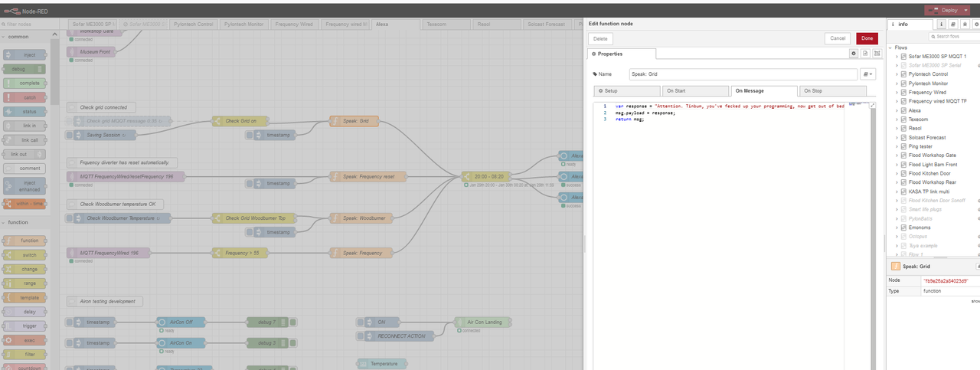The height and width of the screenshot is (370, 980).
Task: Select the Check Grid on switch node
Action: [x=240, y=121]
